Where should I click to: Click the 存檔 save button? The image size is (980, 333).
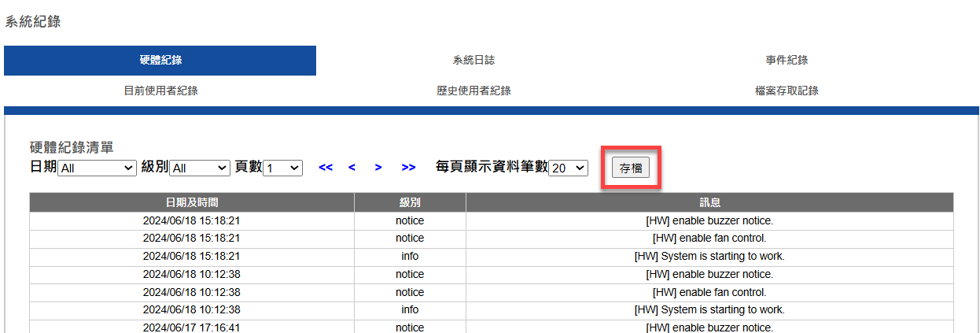point(631,168)
